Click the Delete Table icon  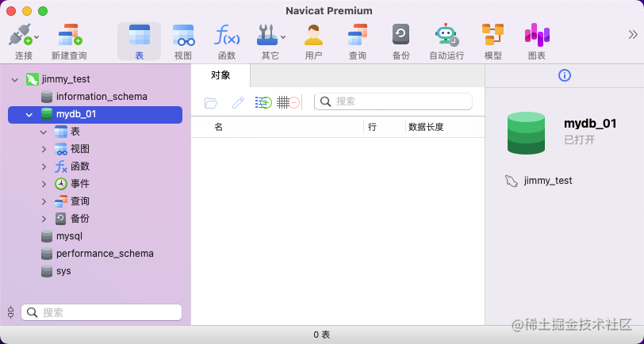[x=289, y=102]
